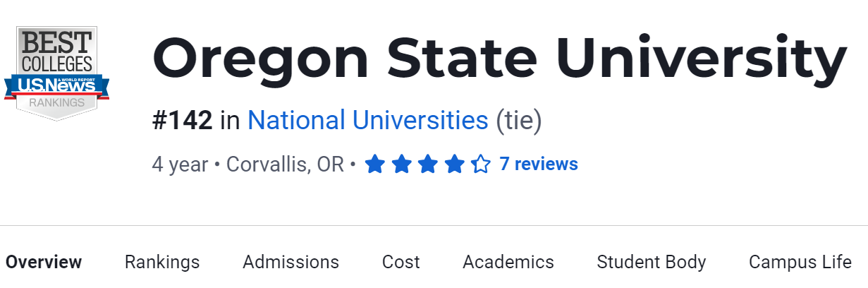View the Student Body tab
Viewport: 868px width, 288px height.
651,262
